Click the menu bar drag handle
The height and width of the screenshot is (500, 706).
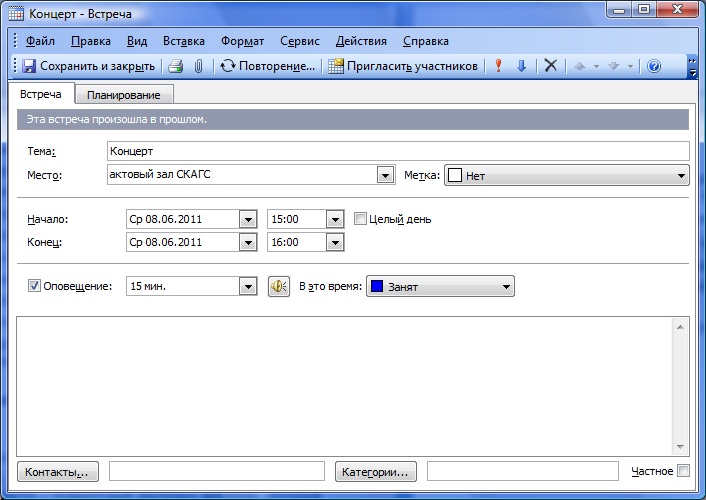pos(15,41)
